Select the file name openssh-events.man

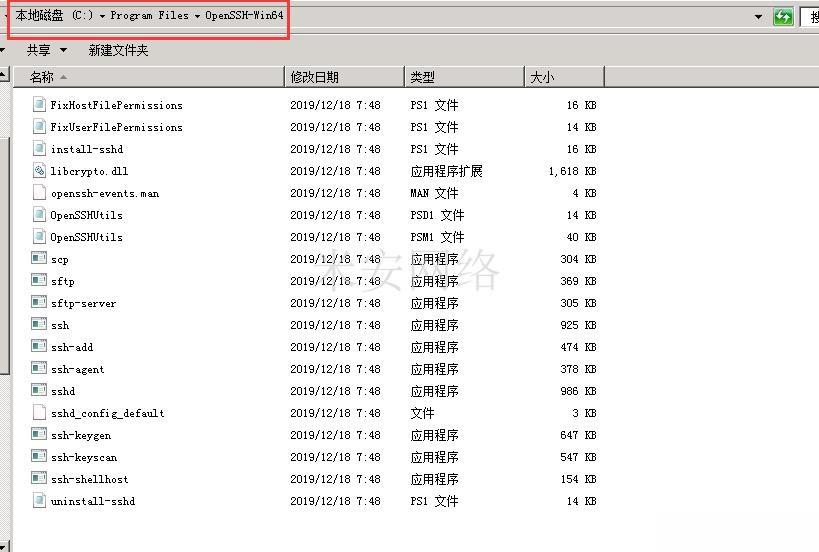(105, 193)
